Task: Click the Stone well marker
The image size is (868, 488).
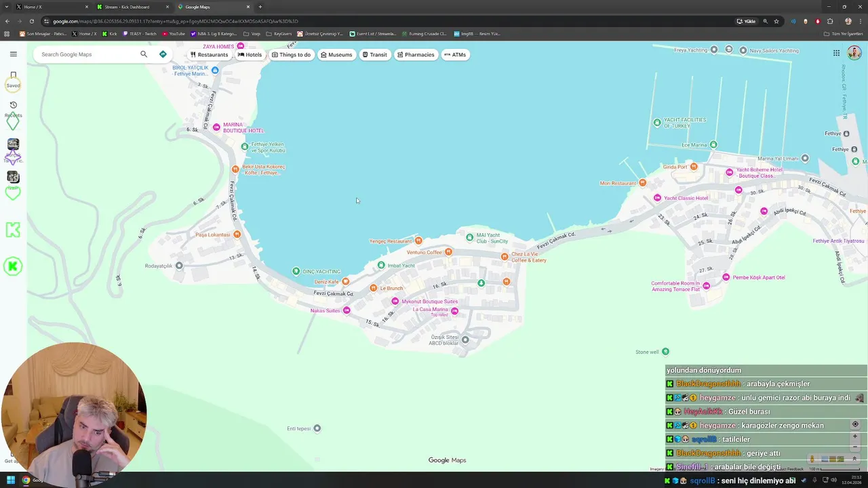Action: (x=665, y=351)
